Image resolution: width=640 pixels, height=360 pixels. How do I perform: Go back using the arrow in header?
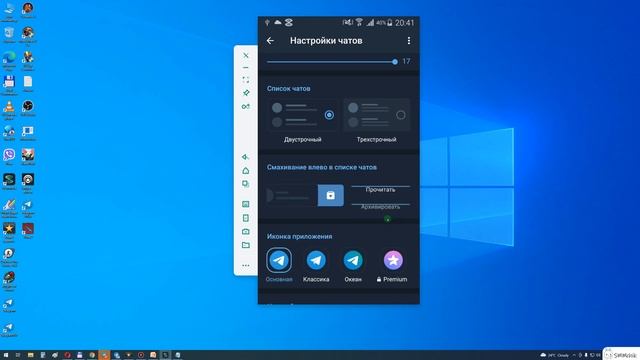[x=270, y=41]
